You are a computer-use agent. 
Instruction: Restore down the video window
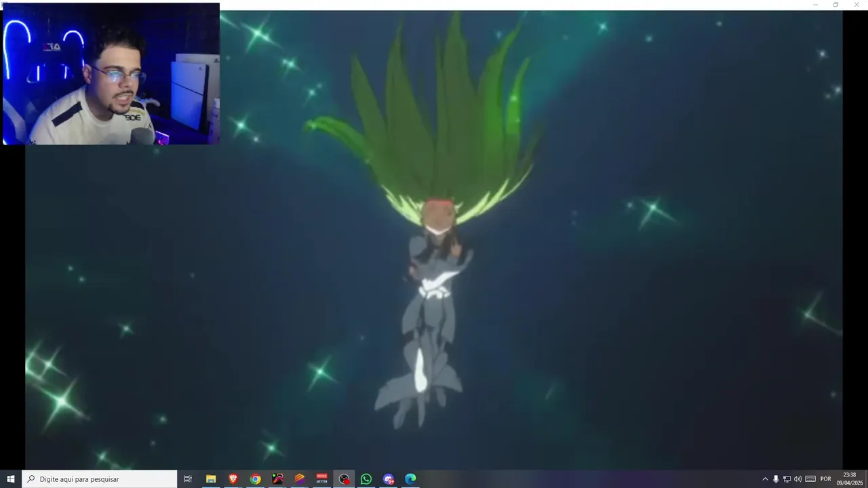point(835,5)
